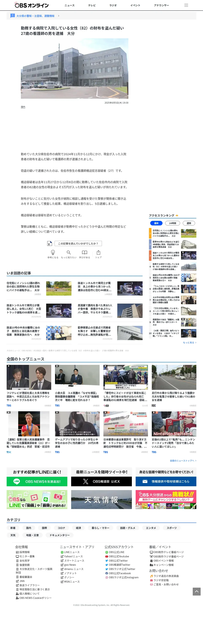Click the LINEで動画や画像が送れる banner
Image resolution: width=203 pixels, height=644 pixels.
pyautogui.click(x=37, y=499)
